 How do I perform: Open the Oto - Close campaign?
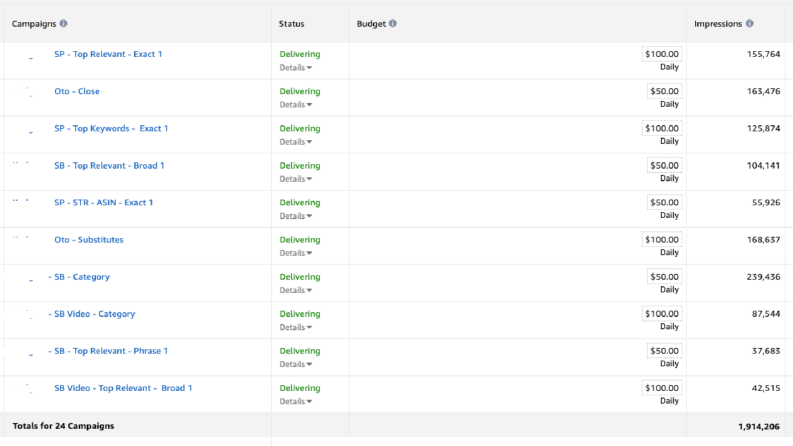[77, 92]
